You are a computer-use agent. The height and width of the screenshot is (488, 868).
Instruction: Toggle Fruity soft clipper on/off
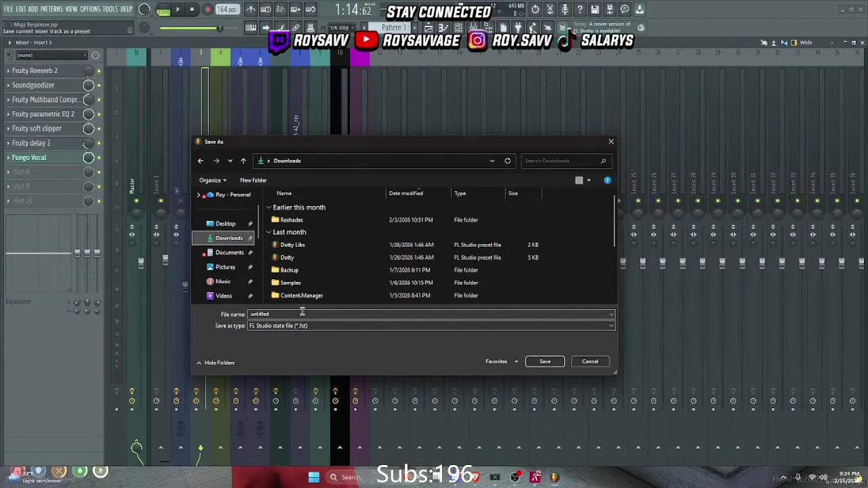(99, 129)
